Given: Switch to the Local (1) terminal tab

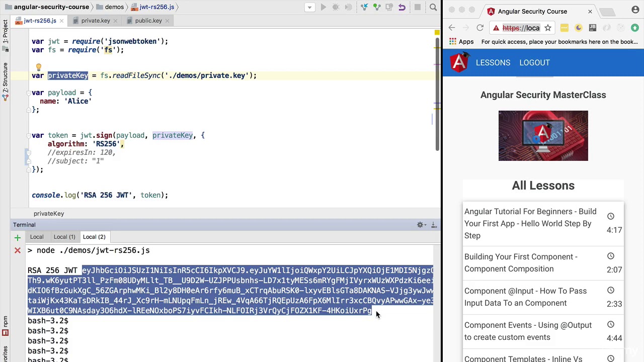Looking at the screenshot, I should click(64, 237).
